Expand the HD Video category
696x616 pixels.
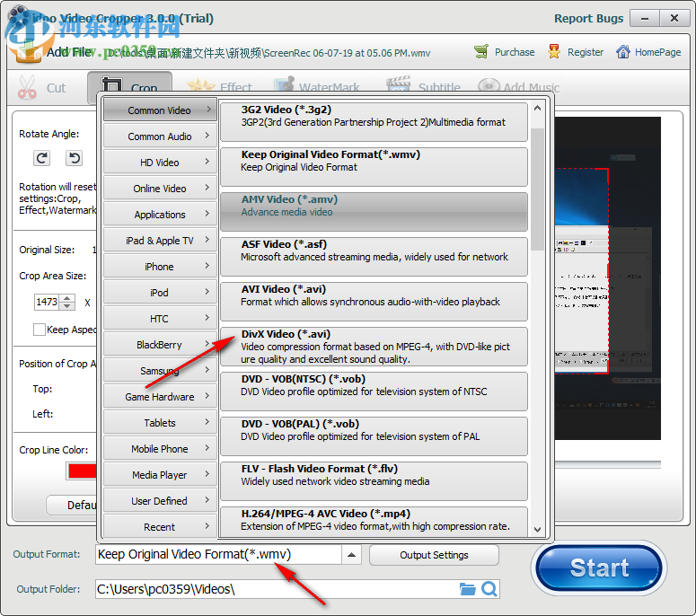[x=160, y=163]
